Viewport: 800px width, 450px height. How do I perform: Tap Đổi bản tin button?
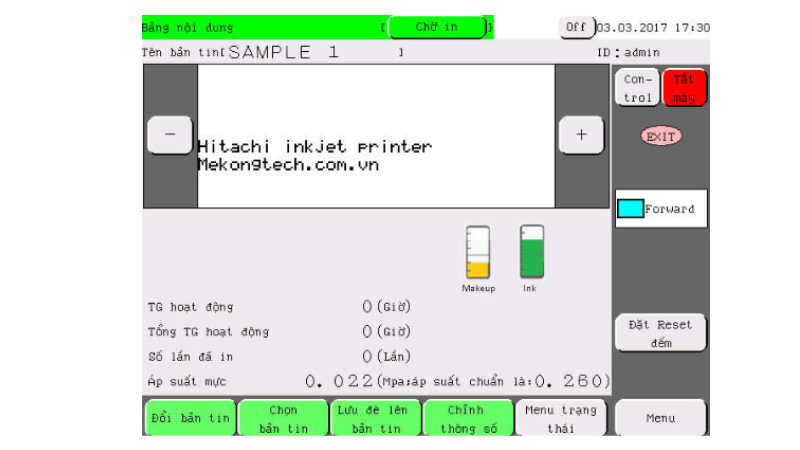pos(190,418)
